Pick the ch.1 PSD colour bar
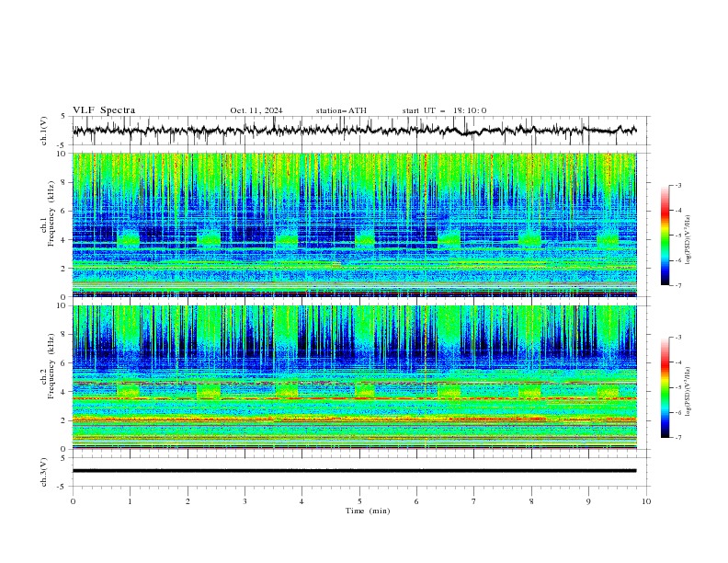This screenshot has width=728, height=563. [x=665, y=236]
